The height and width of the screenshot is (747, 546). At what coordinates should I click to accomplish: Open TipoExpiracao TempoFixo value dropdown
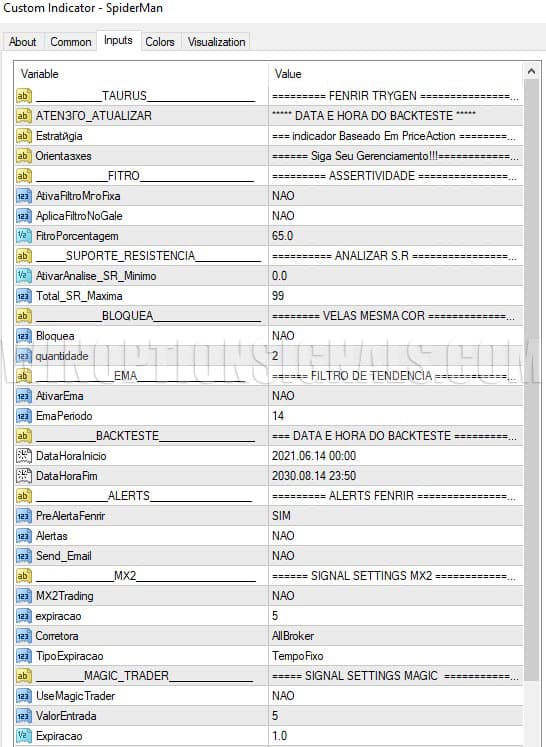point(396,656)
